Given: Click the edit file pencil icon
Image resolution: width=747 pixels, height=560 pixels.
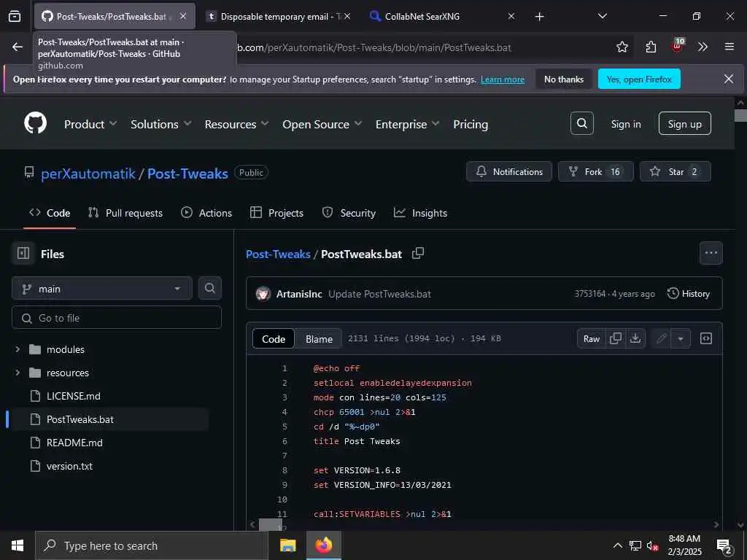Looking at the screenshot, I should (x=661, y=338).
